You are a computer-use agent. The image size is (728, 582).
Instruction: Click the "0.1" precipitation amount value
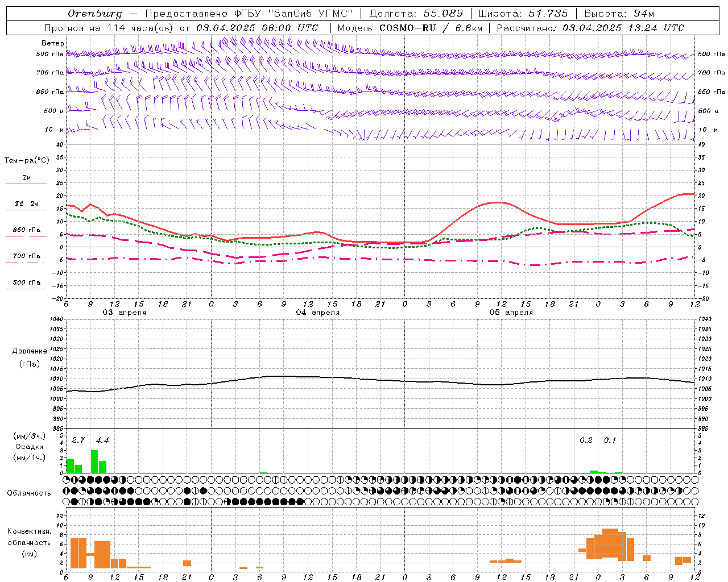click(610, 440)
